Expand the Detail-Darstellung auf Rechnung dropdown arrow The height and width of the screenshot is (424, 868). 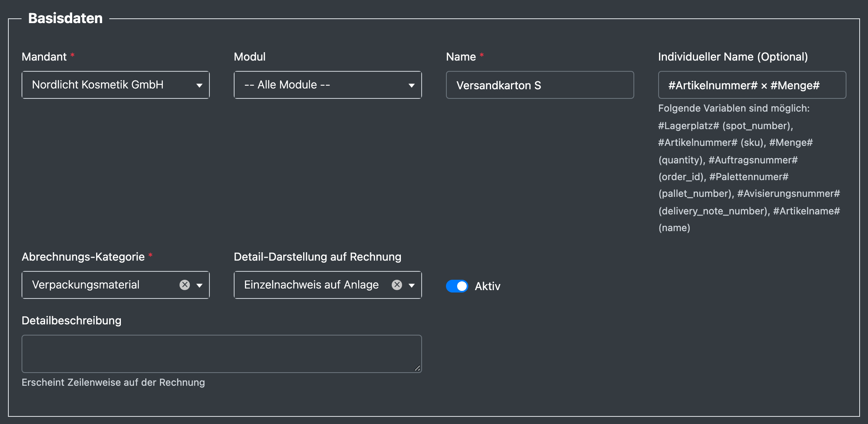[412, 285]
